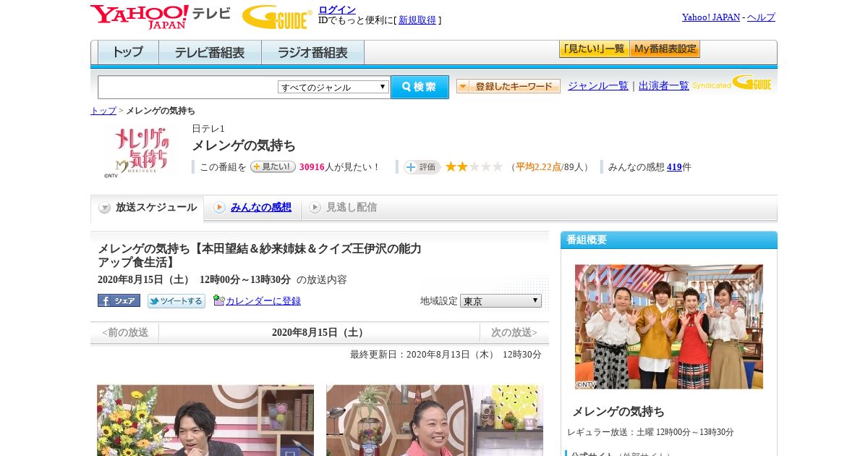The height and width of the screenshot is (456, 868).
Task: Switch to the トップ tab
Action: [128, 53]
